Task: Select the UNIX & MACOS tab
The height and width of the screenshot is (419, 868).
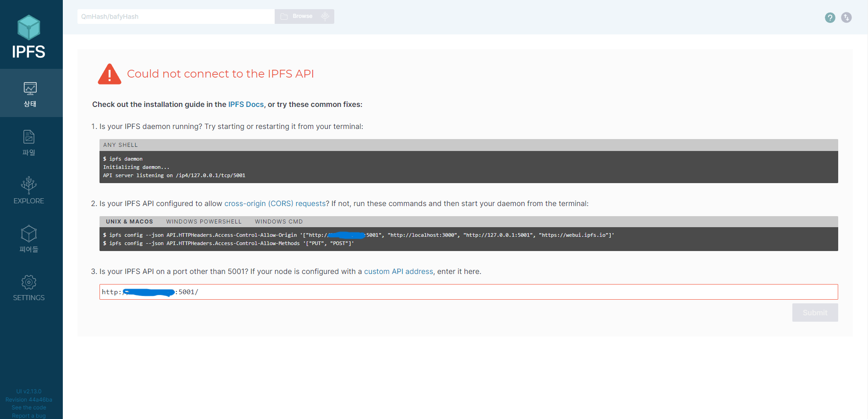Action: [129, 222]
